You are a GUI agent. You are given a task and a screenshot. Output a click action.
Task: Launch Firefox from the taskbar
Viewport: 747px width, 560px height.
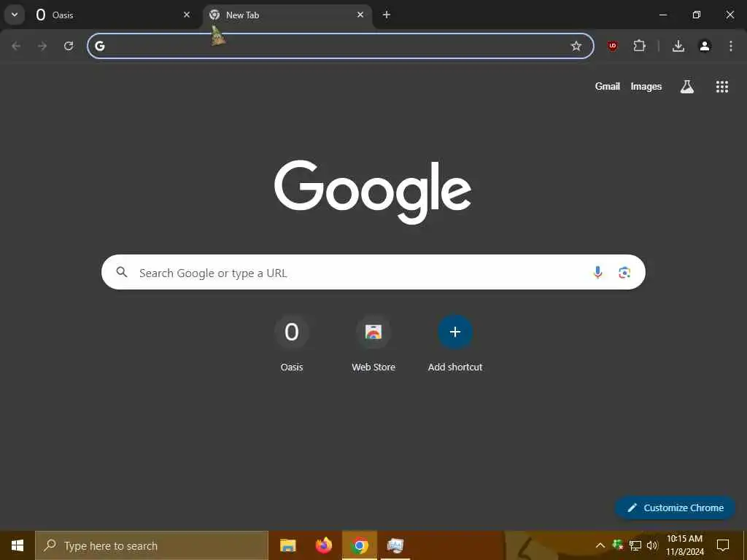[x=324, y=545]
